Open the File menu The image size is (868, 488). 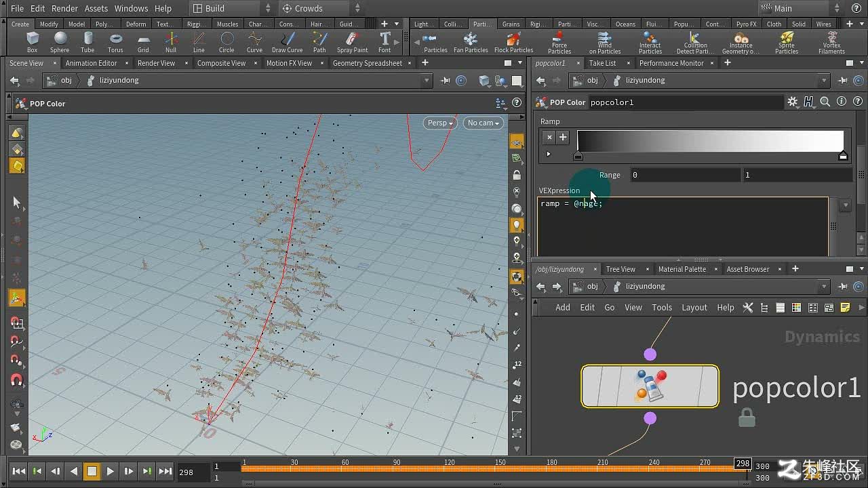pyautogui.click(x=17, y=8)
